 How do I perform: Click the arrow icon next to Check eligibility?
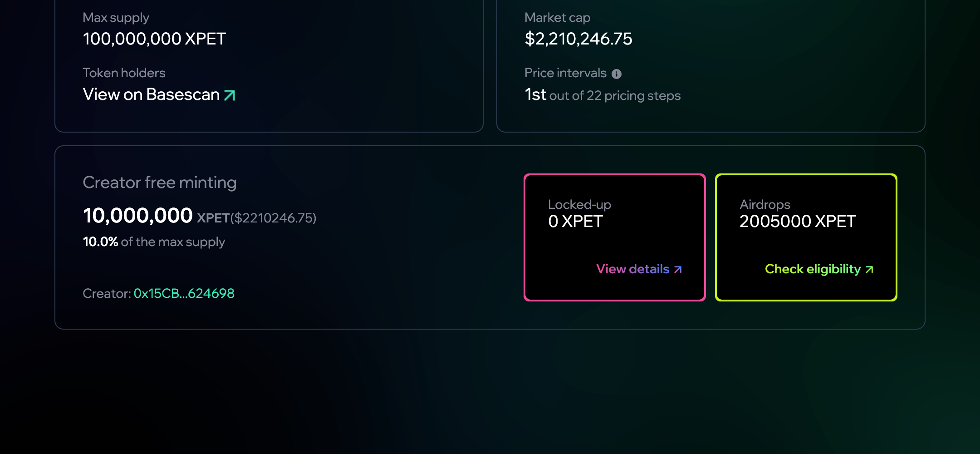(869, 270)
